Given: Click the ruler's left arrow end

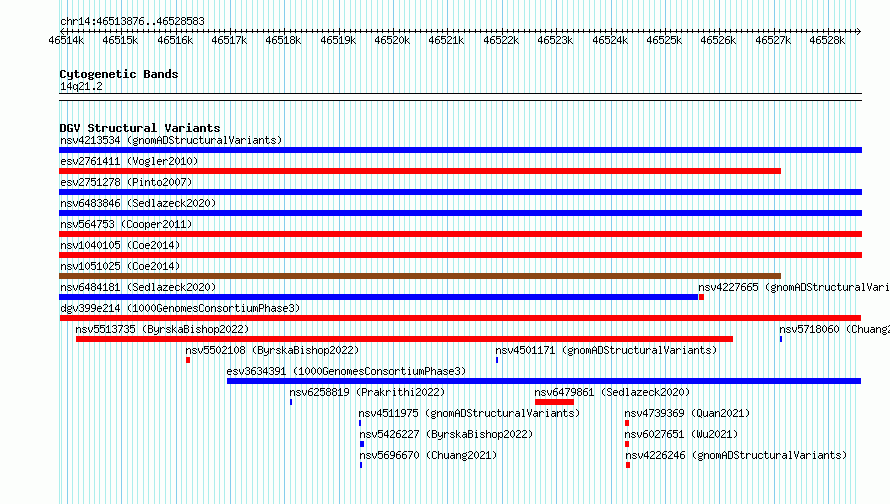Looking at the screenshot, I should (x=62, y=31).
